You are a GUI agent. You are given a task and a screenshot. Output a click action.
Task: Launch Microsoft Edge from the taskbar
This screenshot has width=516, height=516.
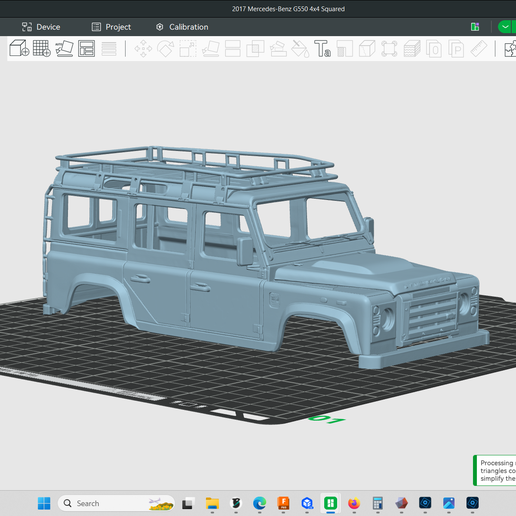259,503
